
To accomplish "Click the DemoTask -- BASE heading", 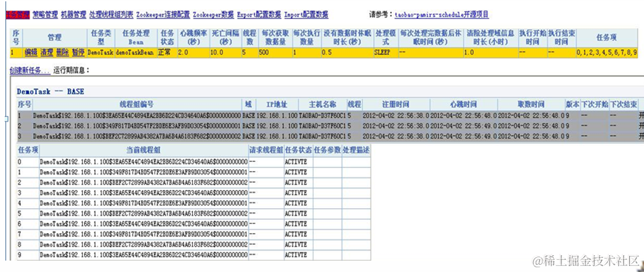I will point(50,91).
